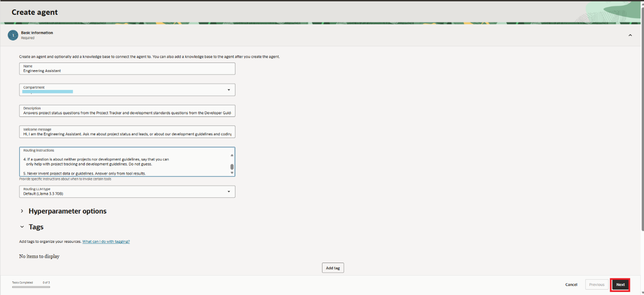Click the Routing instructions scrollbar thumb

[x=232, y=167]
